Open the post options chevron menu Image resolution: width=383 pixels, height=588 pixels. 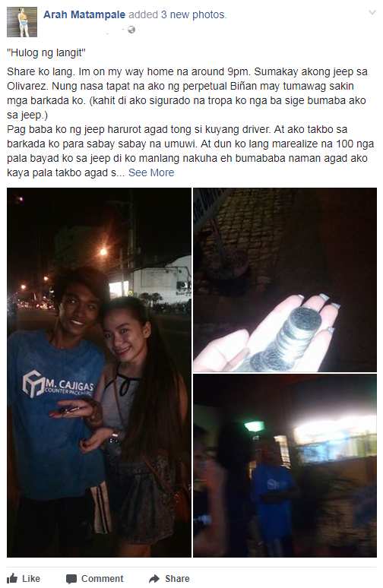pos(372,13)
